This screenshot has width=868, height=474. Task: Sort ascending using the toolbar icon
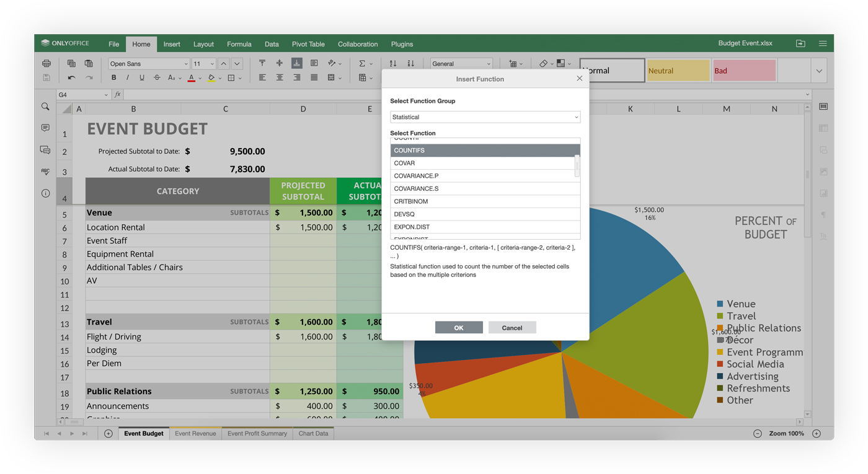393,63
